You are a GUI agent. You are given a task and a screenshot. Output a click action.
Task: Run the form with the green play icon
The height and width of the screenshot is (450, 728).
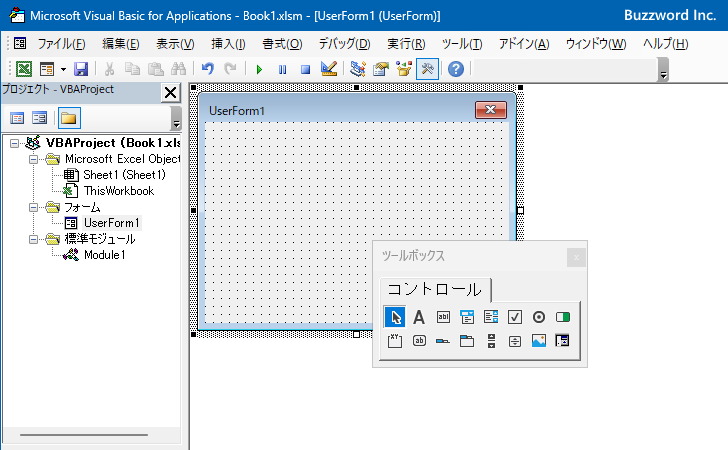point(260,70)
